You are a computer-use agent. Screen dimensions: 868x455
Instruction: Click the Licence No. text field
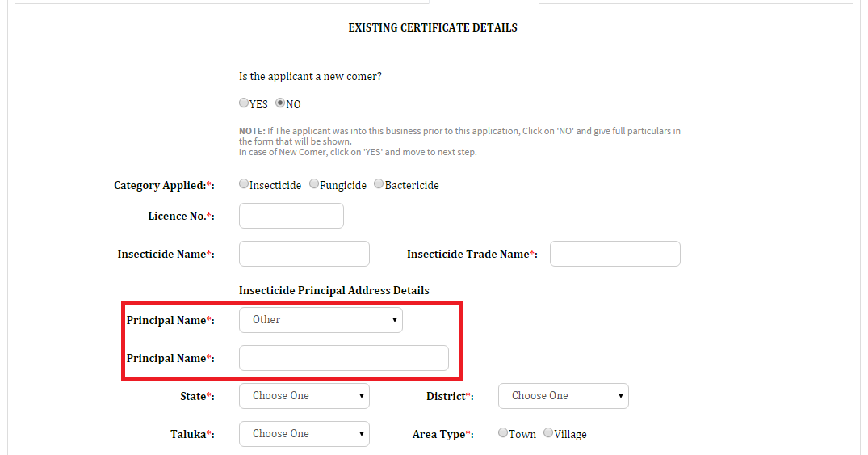point(291,216)
